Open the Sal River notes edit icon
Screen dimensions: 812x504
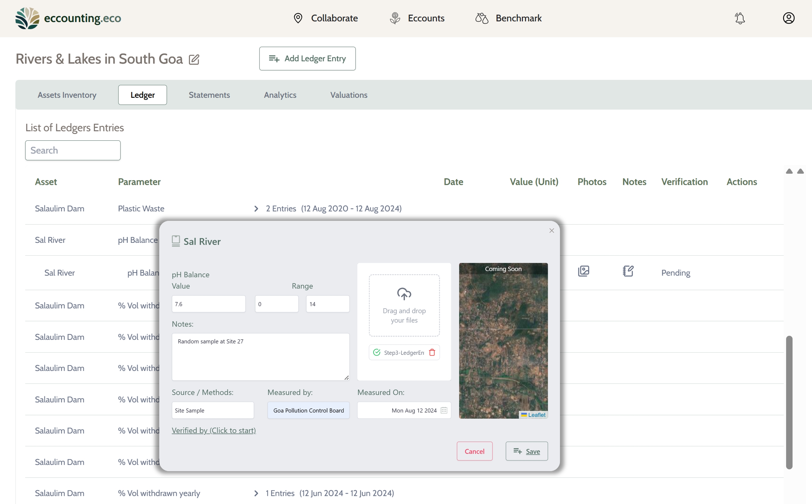(628, 271)
